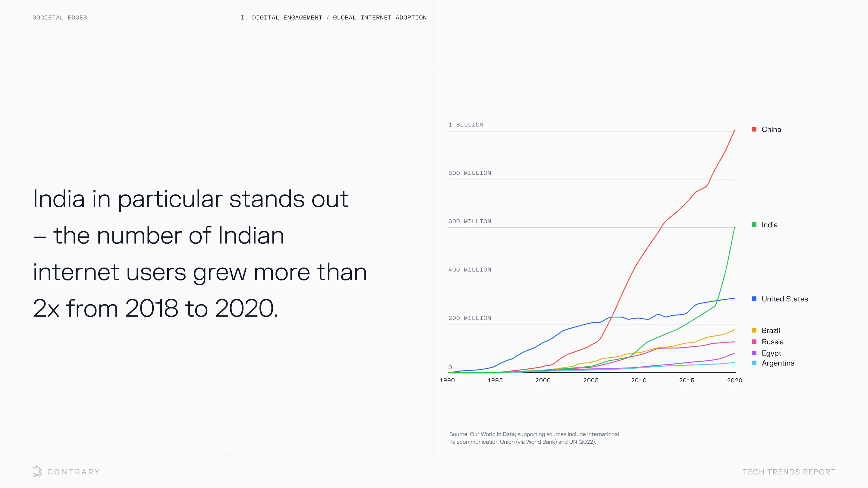Click the green India legend swatch
Viewport: 868px width, 488px height.
(x=754, y=225)
